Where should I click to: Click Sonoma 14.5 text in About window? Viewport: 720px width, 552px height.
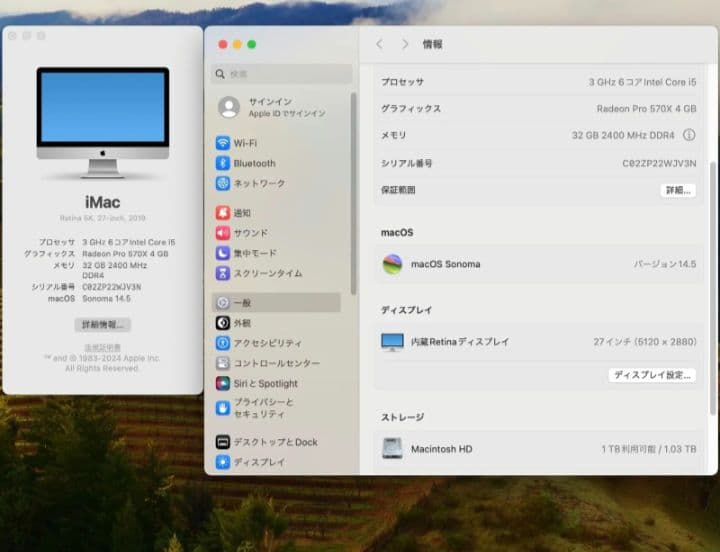(106, 299)
